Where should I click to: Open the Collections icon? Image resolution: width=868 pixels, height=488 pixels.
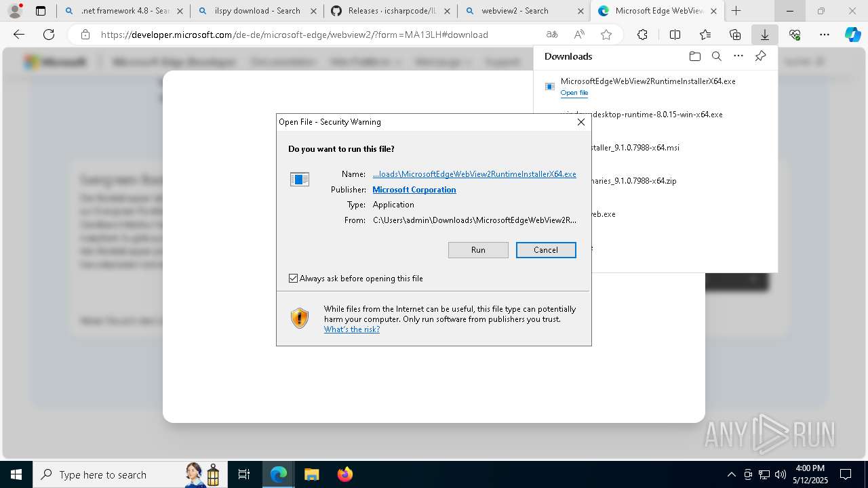(x=735, y=35)
